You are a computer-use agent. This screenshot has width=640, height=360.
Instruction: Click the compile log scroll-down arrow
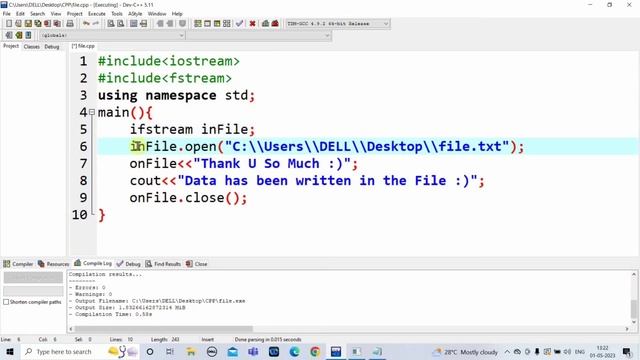(x=633, y=322)
